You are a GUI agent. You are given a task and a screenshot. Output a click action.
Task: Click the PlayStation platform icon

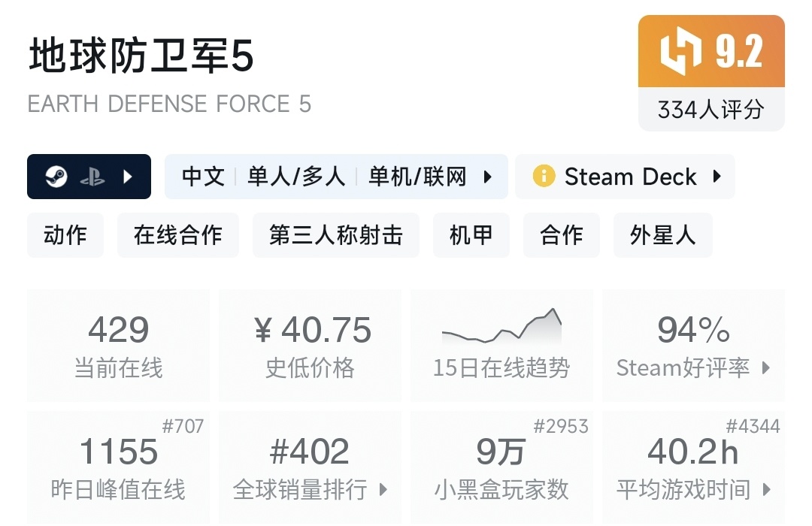tap(92, 177)
